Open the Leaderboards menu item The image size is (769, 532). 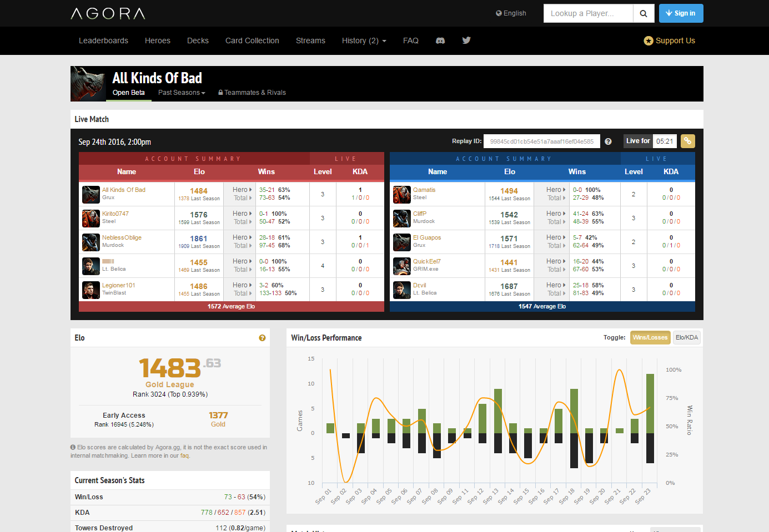click(x=103, y=40)
